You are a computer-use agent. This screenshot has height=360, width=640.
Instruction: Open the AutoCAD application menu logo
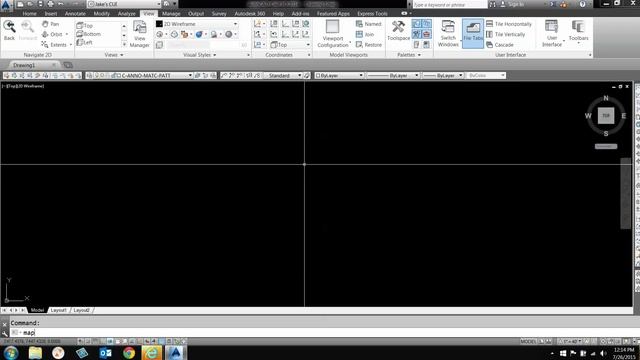click(6, 4)
